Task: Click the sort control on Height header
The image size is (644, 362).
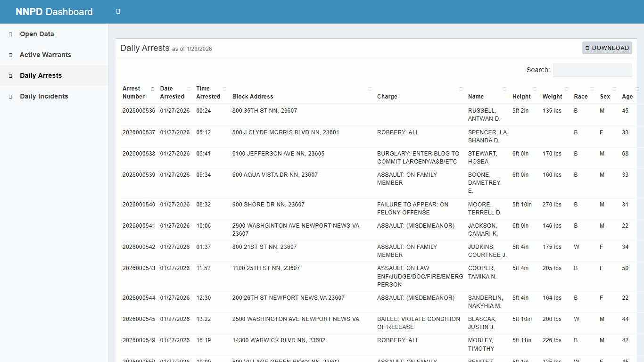Action: click(x=534, y=89)
